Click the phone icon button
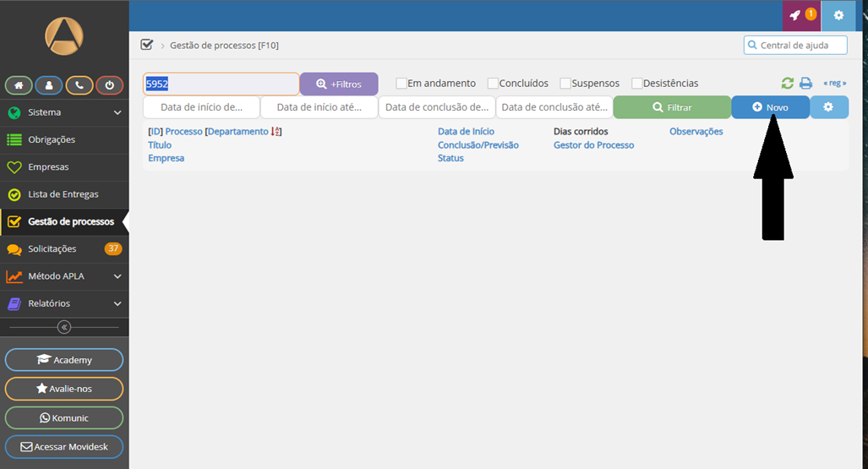The width and height of the screenshot is (868, 469). (x=79, y=85)
